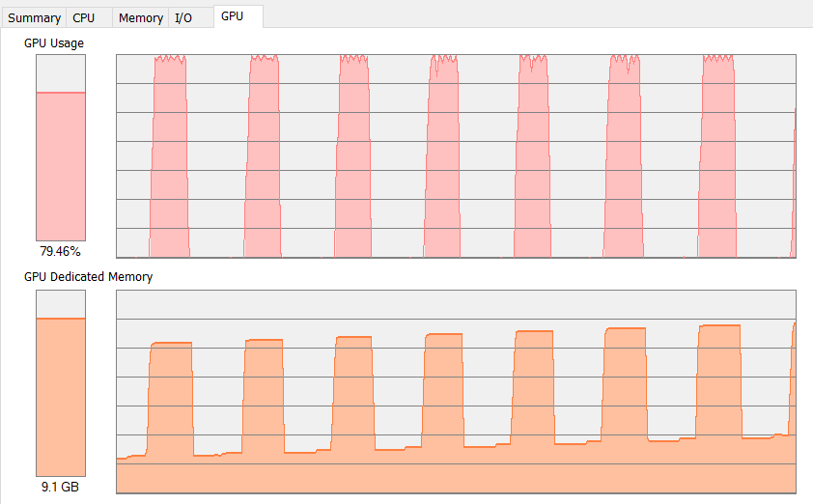The image size is (813, 504).
Task: Open the CPU tab
Action: 84,18
